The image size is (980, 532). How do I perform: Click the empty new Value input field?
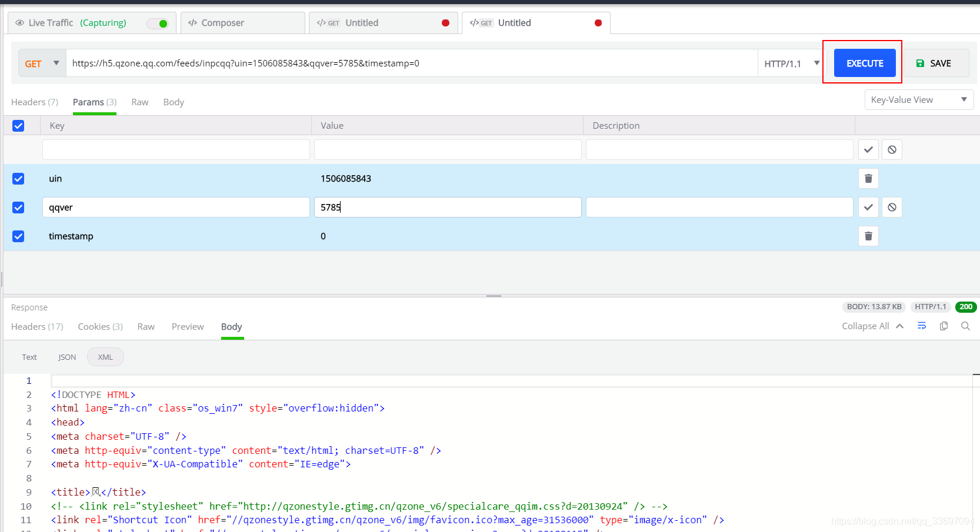click(x=448, y=149)
